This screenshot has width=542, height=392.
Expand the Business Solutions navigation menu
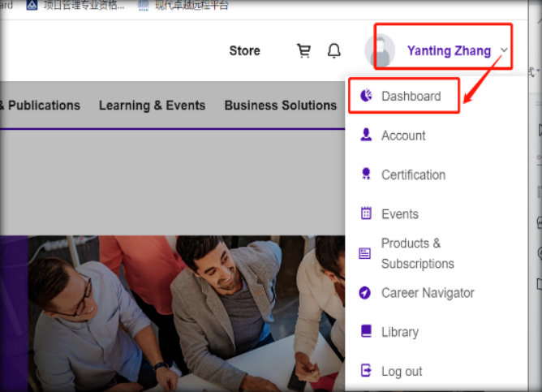pos(280,106)
